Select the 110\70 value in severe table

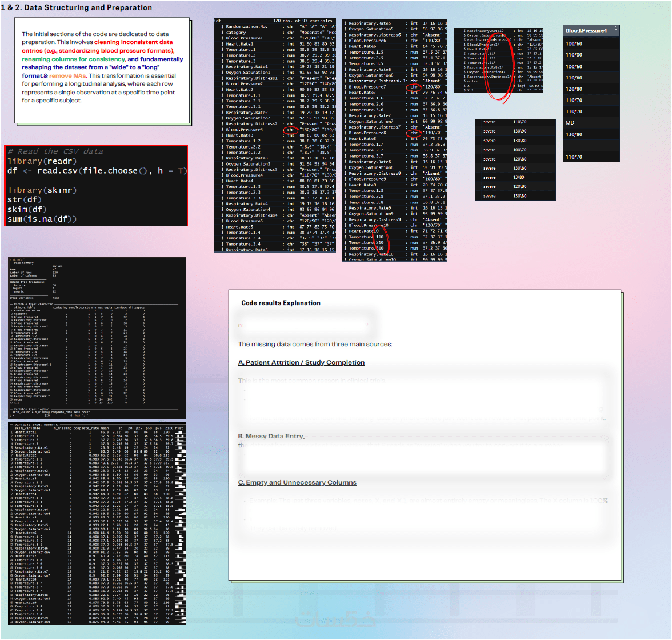[520, 122]
